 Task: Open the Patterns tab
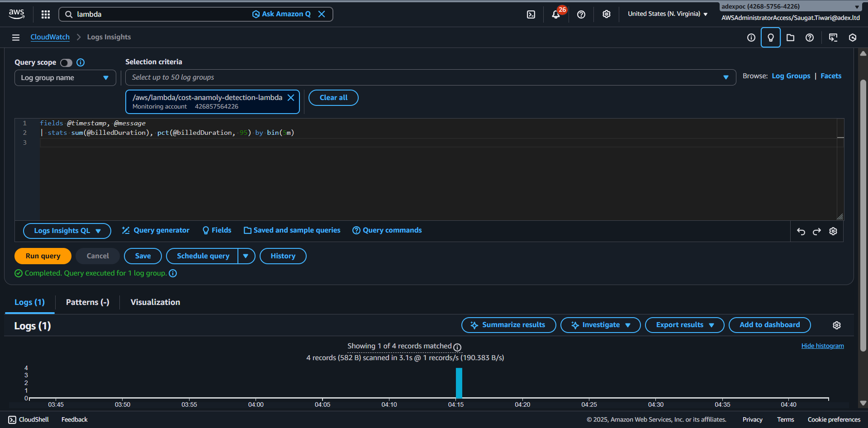pos(87,302)
